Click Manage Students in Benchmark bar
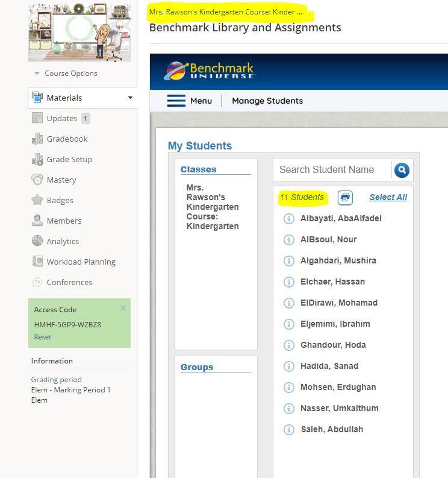 (267, 101)
